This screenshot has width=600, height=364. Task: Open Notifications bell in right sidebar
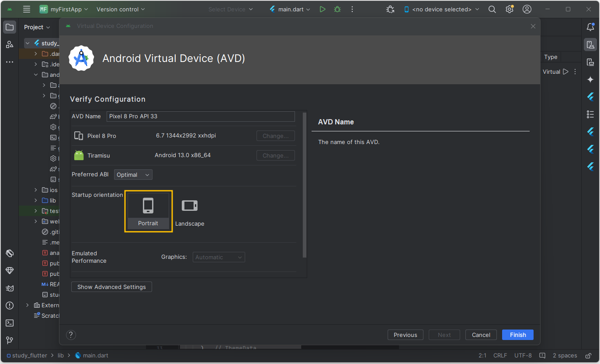(590, 27)
